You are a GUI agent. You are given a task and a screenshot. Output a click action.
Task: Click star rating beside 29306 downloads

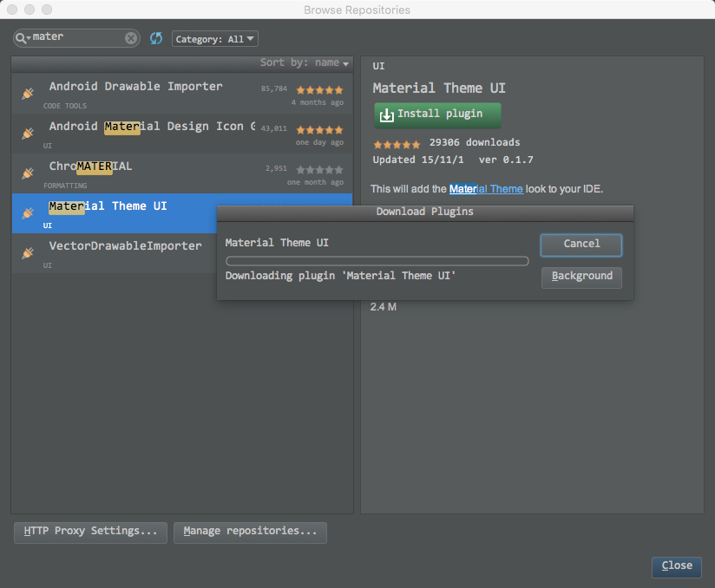point(397,145)
